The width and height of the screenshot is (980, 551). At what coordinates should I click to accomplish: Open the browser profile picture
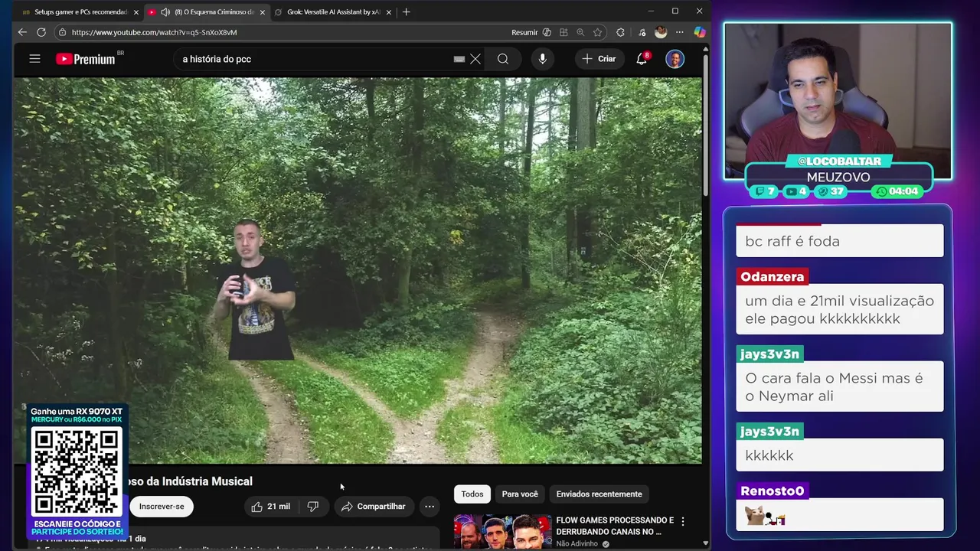coord(661,32)
